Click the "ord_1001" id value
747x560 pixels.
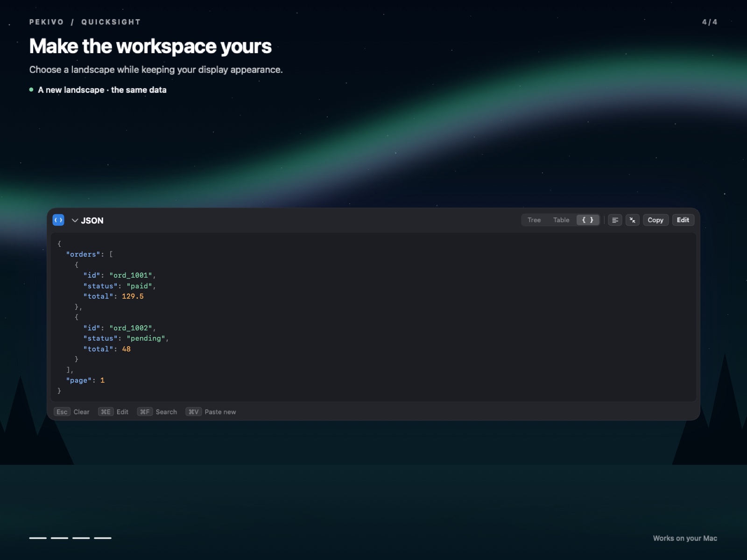click(x=131, y=275)
